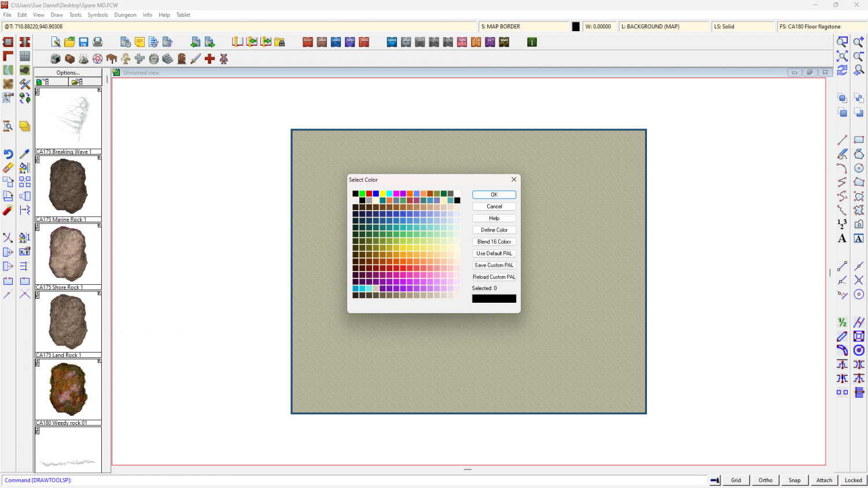Click the Zoom Out magnifier icon
The width and height of the screenshot is (868, 488).
pos(859,56)
